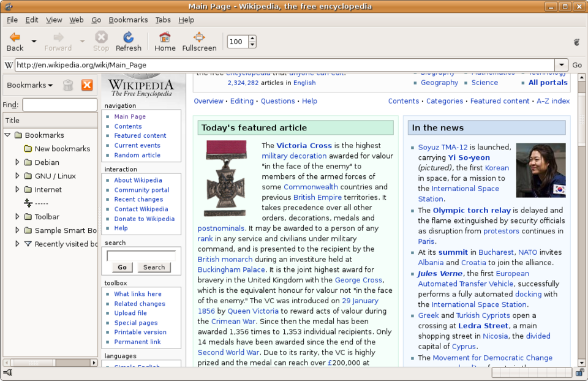Open the Tabs menu
588x381 pixels.
pos(163,20)
